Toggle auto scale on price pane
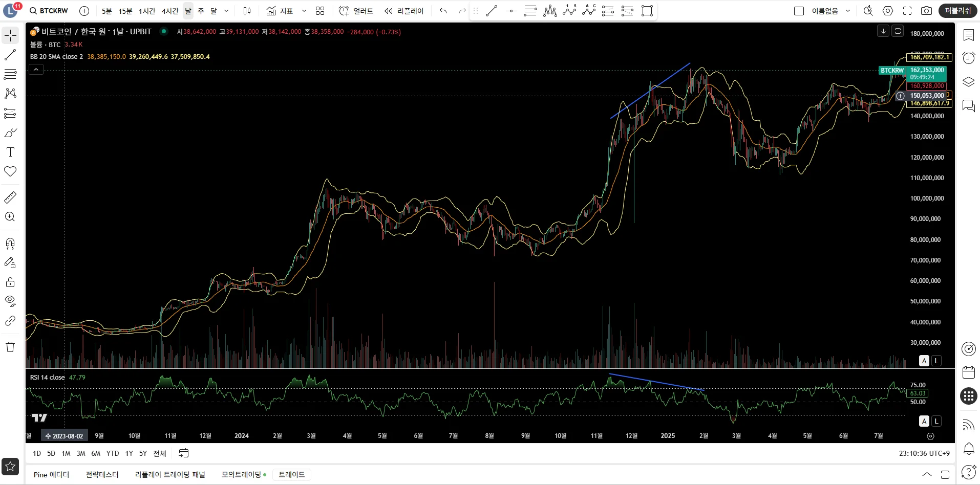Image resolution: width=980 pixels, height=485 pixels. (924, 361)
